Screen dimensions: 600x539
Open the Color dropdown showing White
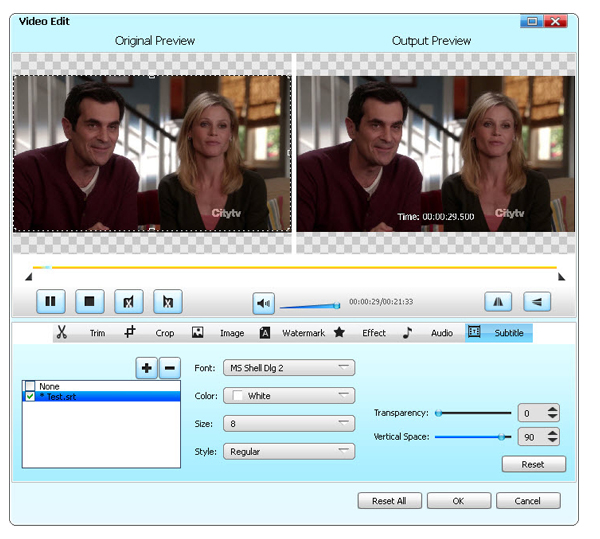tap(289, 396)
